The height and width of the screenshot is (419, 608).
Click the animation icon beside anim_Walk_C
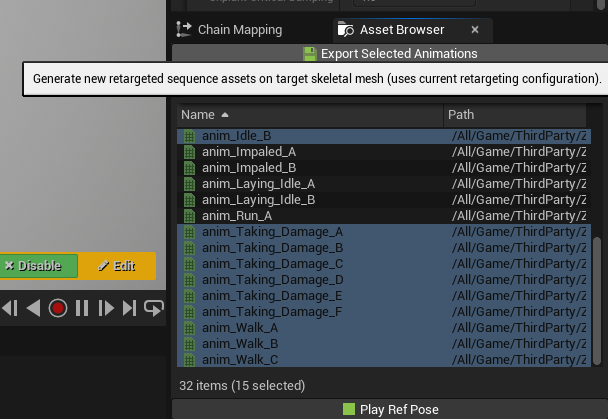(x=189, y=360)
